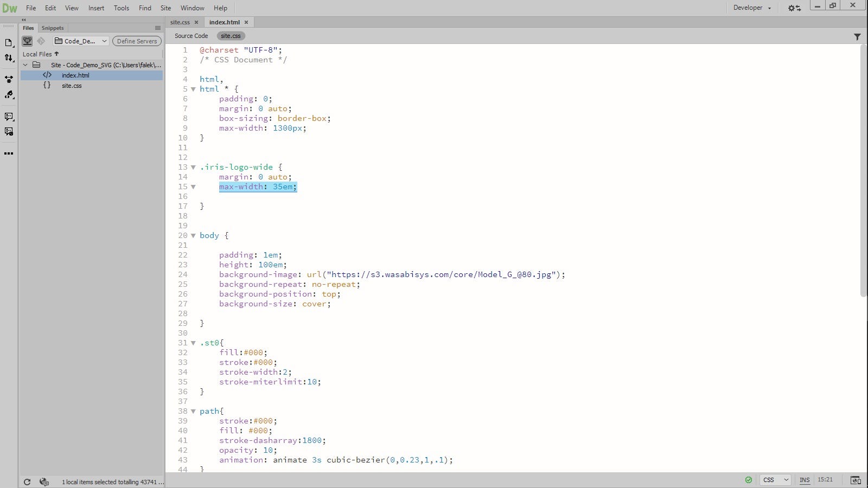Switch to the Snippets panel tab
The width and height of the screenshot is (868, 488).
pos(53,28)
